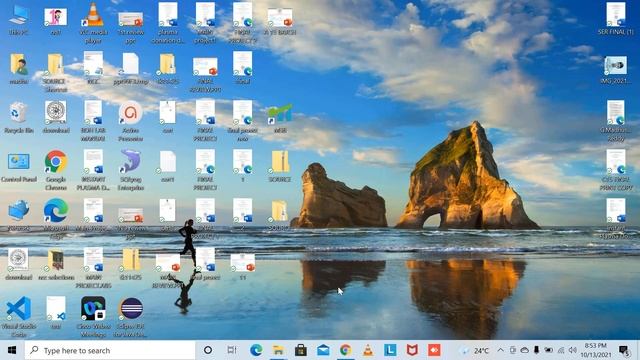The width and height of the screenshot is (640, 360).
Task: Open Wi-Fi network settings in tray
Action: [x=561, y=350]
